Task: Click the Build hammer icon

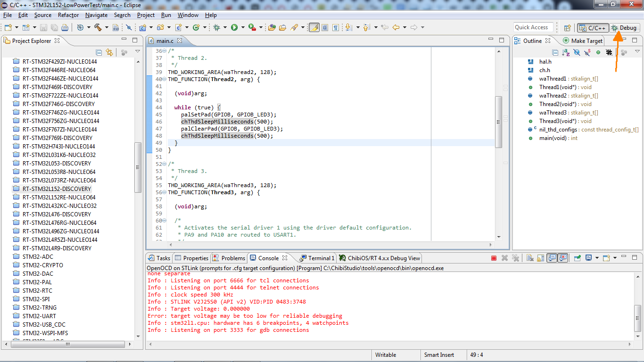Action: (98, 27)
